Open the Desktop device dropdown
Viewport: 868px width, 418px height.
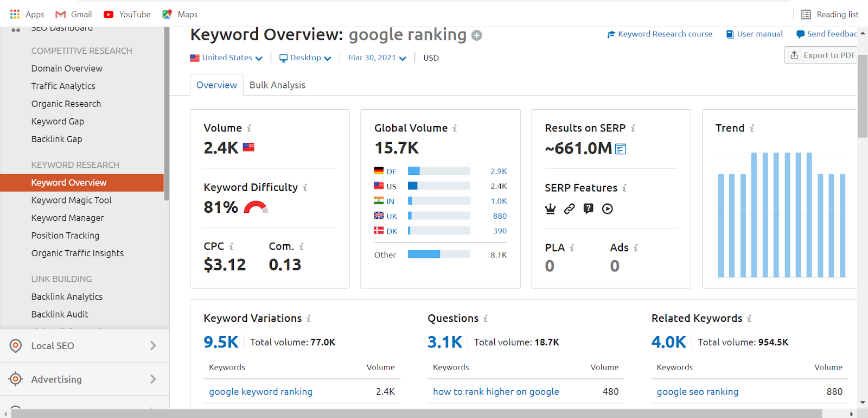pos(305,58)
